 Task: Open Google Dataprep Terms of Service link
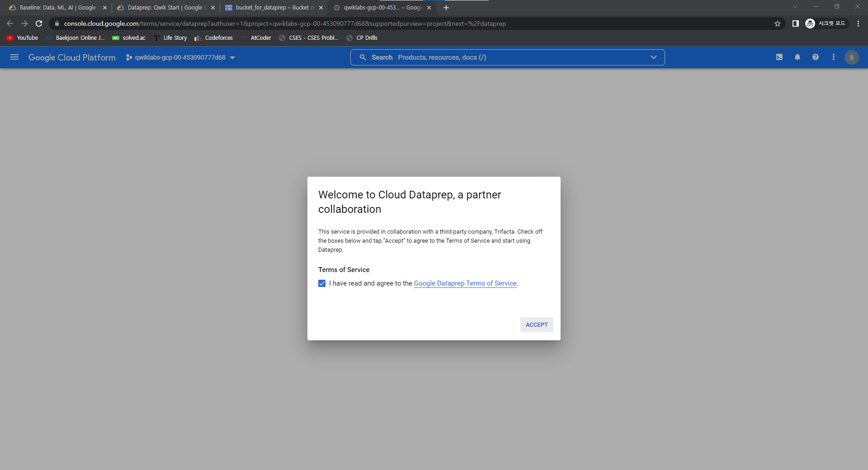pos(465,283)
